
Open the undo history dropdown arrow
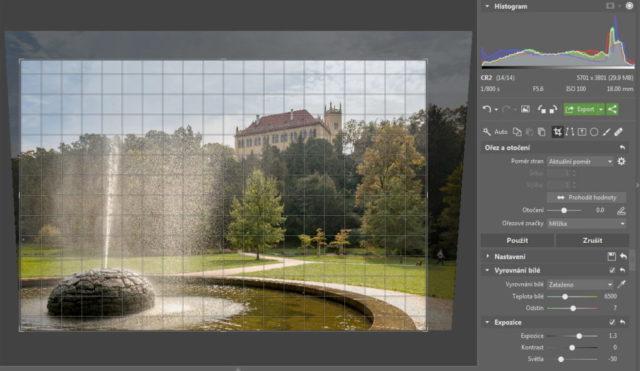click(496, 109)
